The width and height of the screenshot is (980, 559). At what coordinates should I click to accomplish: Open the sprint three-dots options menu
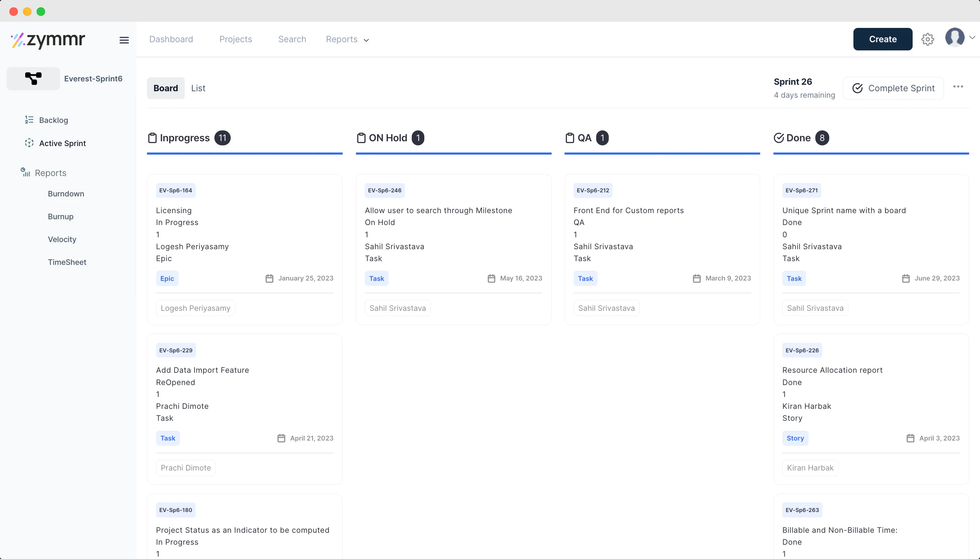pyautogui.click(x=958, y=87)
